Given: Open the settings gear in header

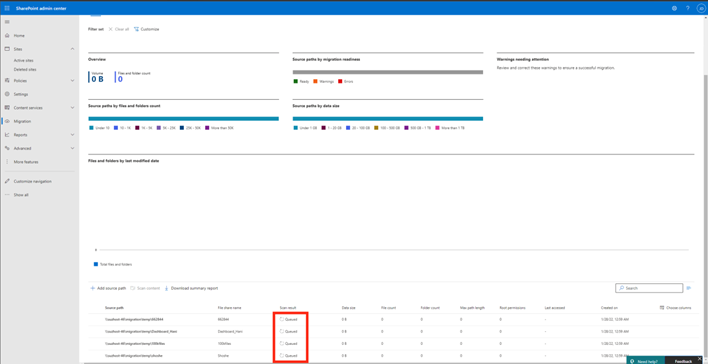Looking at the screenshot, I should (674, 8).
